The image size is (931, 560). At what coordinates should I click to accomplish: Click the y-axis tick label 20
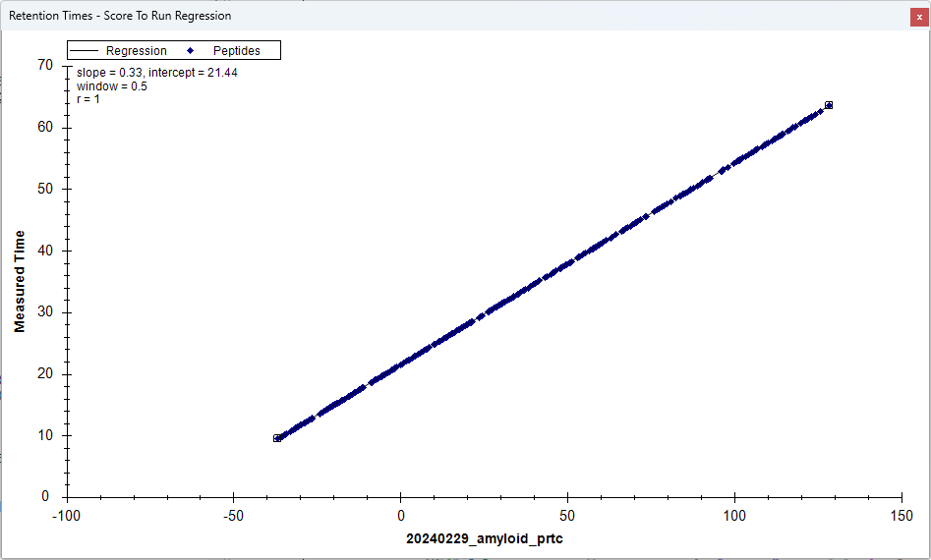coord(44,374)
